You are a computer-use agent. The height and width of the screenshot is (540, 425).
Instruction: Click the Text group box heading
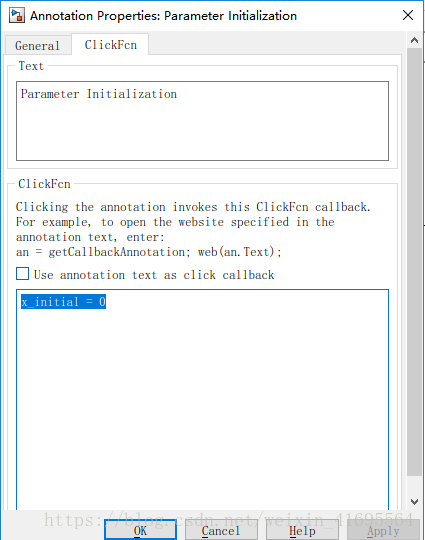tap(31, 66)
